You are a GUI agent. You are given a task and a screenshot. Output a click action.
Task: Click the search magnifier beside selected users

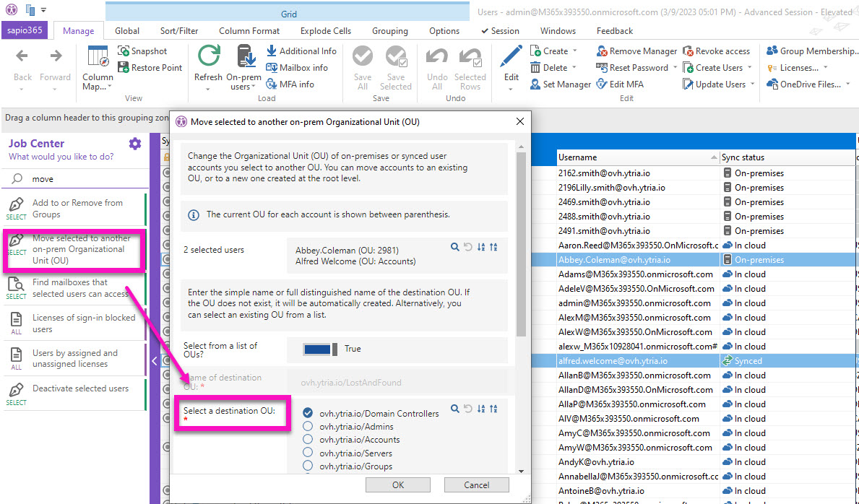coord(454,247)
